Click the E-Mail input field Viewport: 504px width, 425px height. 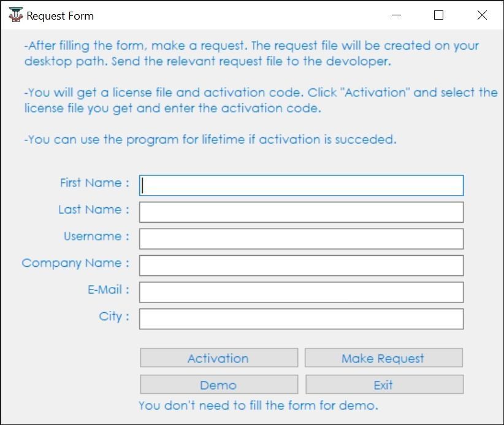(301, 292)
